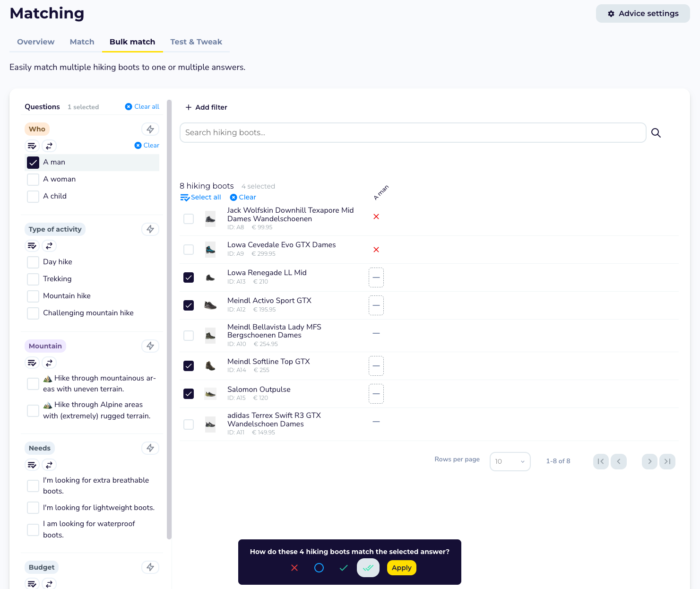Open the Match tab
Image resolution: width=700 pixels, height=589 pixels.
[82, 42]
